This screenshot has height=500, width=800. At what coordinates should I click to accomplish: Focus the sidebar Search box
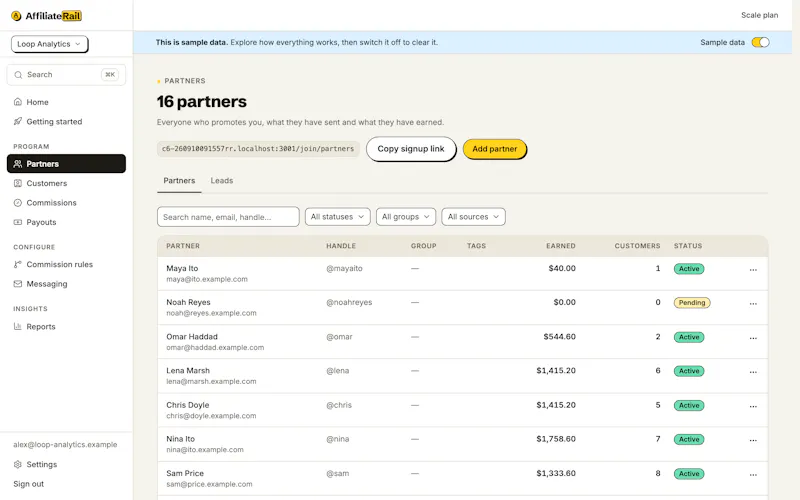(66, 74)
